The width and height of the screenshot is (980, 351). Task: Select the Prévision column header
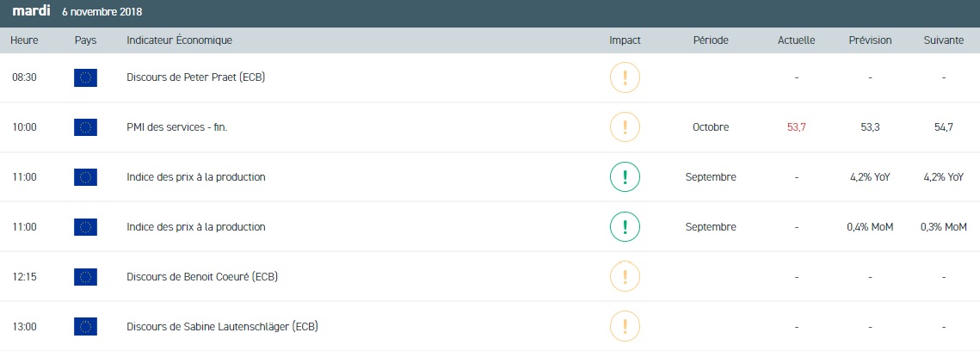pyautogui.click(x=870, y=40)
